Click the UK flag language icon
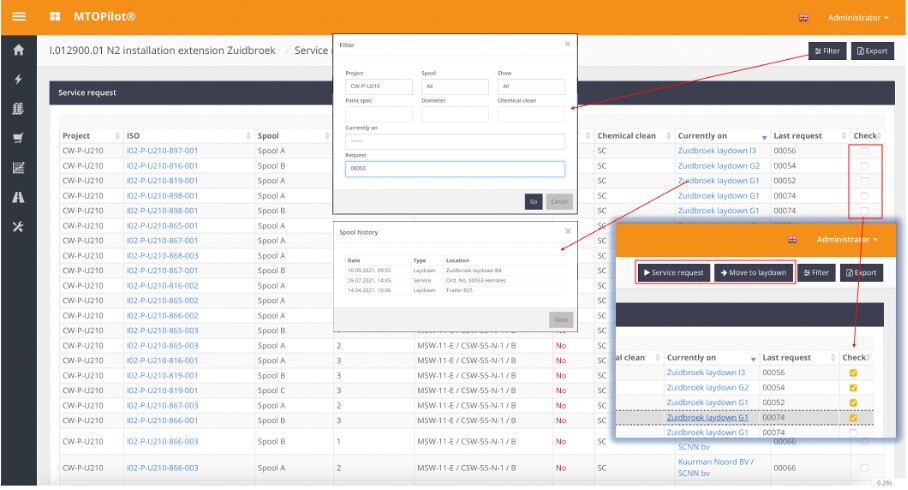Image resolution: width=908 pixels, height=490 pixels. pos(803,18)
